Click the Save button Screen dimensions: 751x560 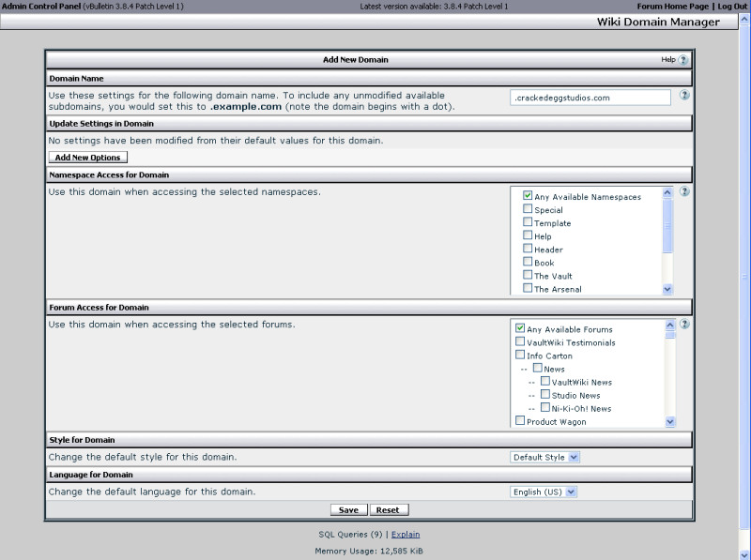(x=348, y=510)
